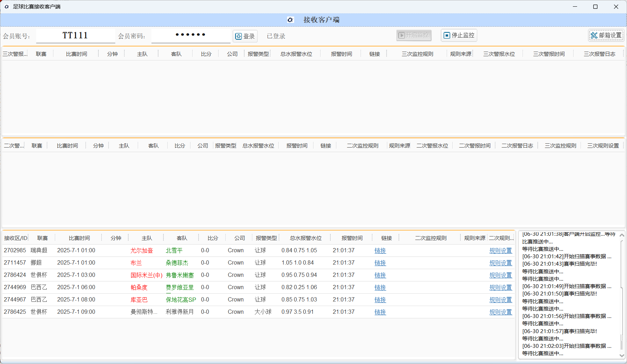Screen dimensions: 627x364
Task: Click the 登录 login button
Action: click(x=245, y=36)
